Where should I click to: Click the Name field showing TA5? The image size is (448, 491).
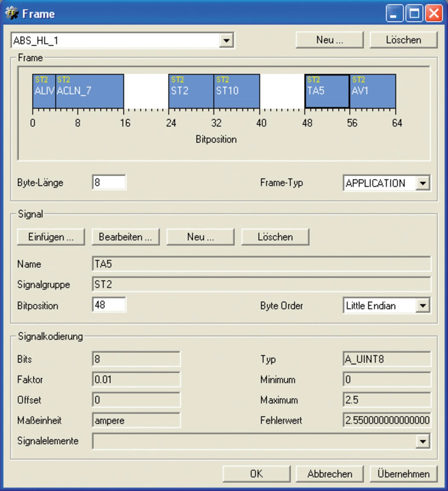pos(261,264)
